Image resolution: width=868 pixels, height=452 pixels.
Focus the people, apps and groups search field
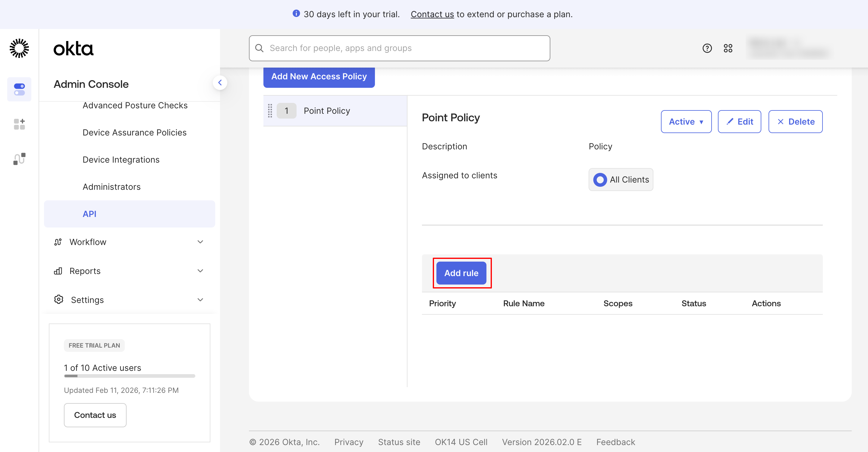399,48
